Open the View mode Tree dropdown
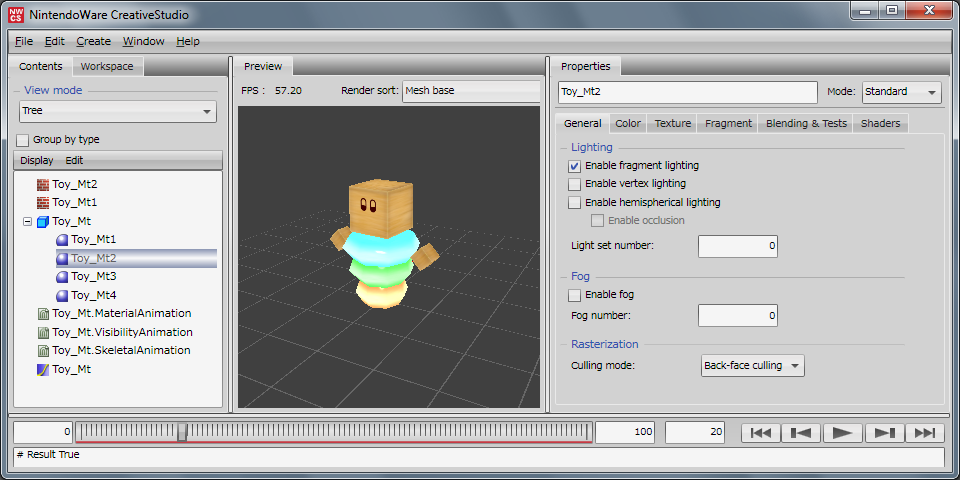 coord(118,111)
